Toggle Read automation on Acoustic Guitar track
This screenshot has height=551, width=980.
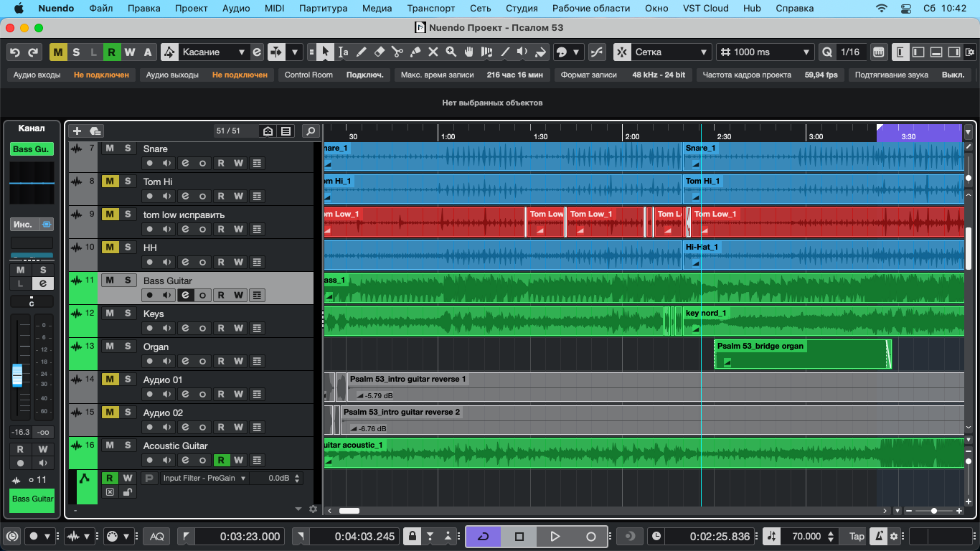pyautogui.click(x=221, y=460)
